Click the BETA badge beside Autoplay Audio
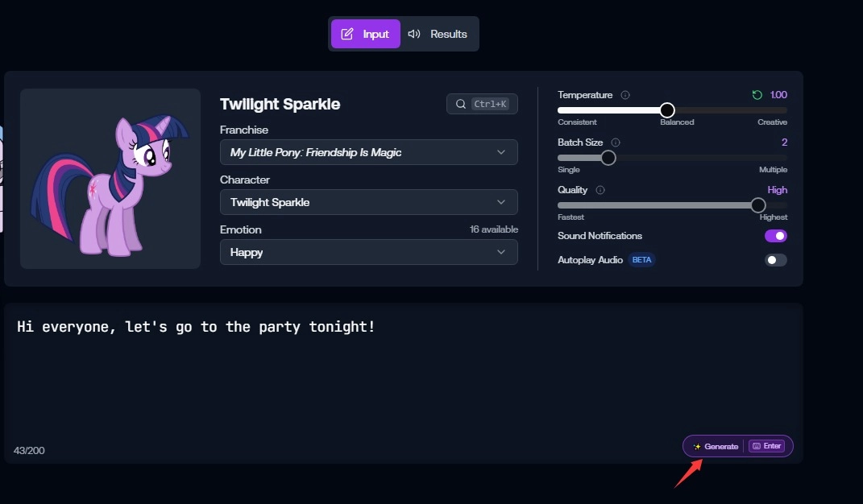863x504 pixels. pos(642,259)
